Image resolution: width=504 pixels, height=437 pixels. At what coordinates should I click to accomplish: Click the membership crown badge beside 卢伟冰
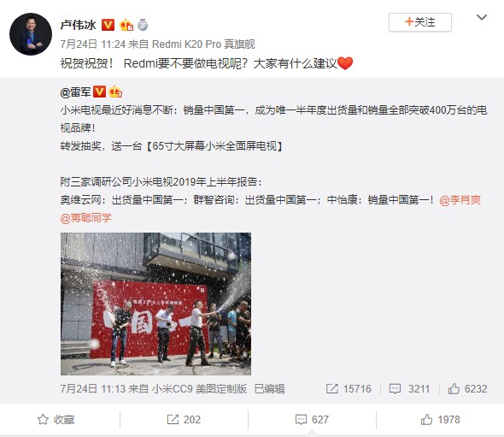pos(126,25)
